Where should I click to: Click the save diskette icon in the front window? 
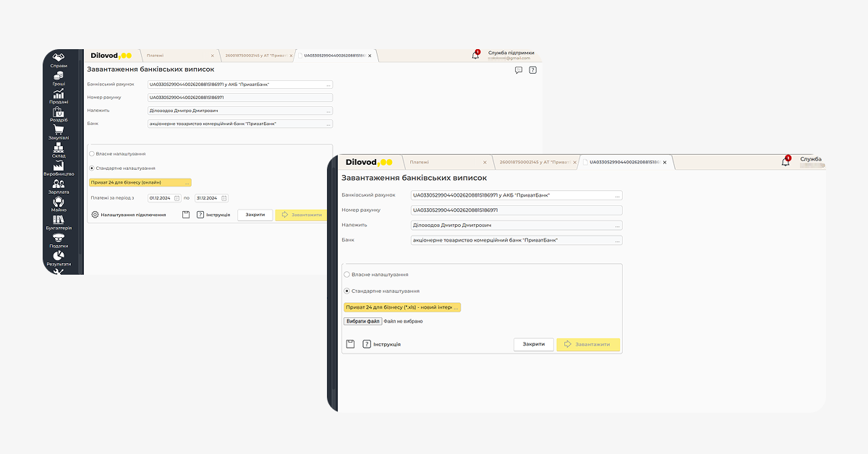point(350,344)
